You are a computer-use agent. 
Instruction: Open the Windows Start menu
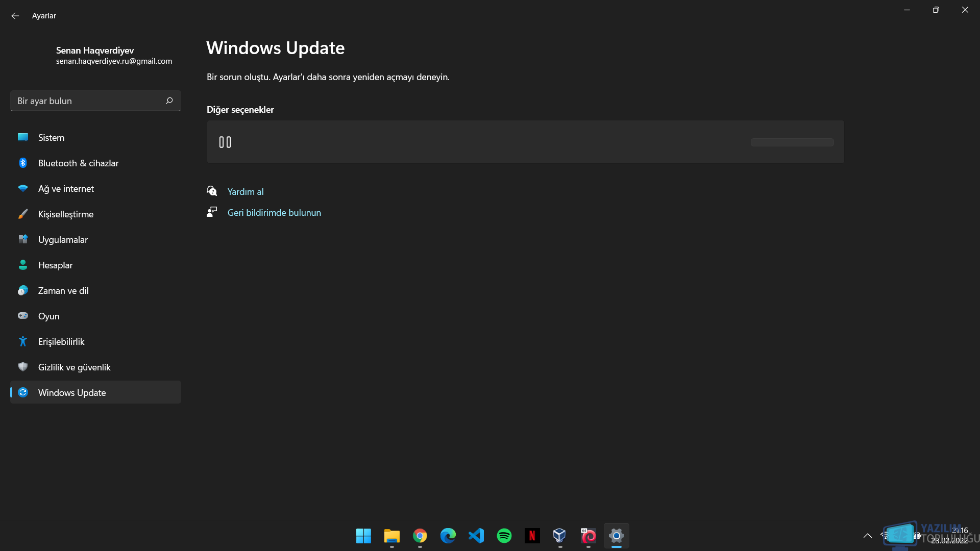363,536
